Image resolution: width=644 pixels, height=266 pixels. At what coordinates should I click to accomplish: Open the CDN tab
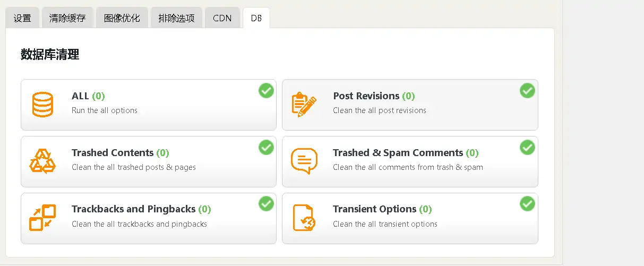pyautogui.click(x=222, y=18)
